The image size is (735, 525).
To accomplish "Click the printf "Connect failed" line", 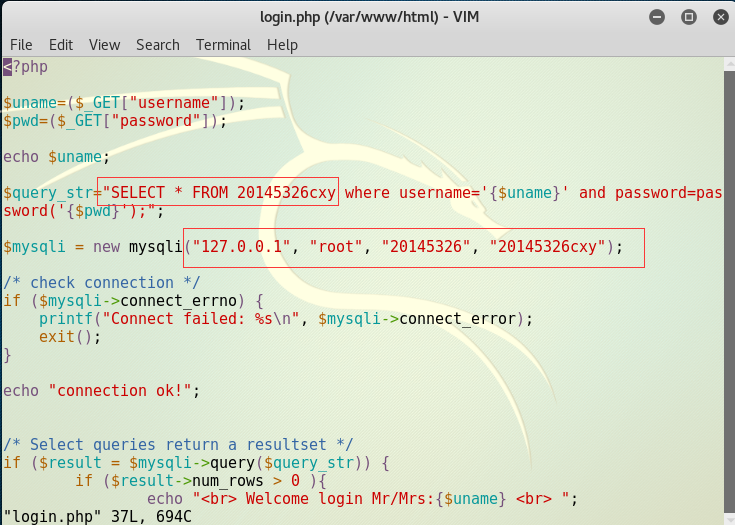I will pos(286,319).
